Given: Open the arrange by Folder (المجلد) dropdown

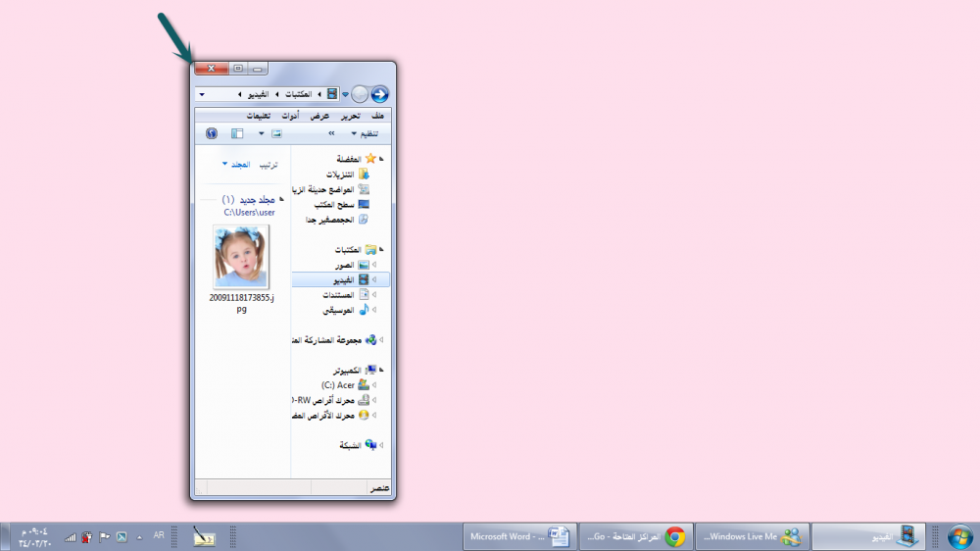Looking at the screenshot, I should click(237, 165).
